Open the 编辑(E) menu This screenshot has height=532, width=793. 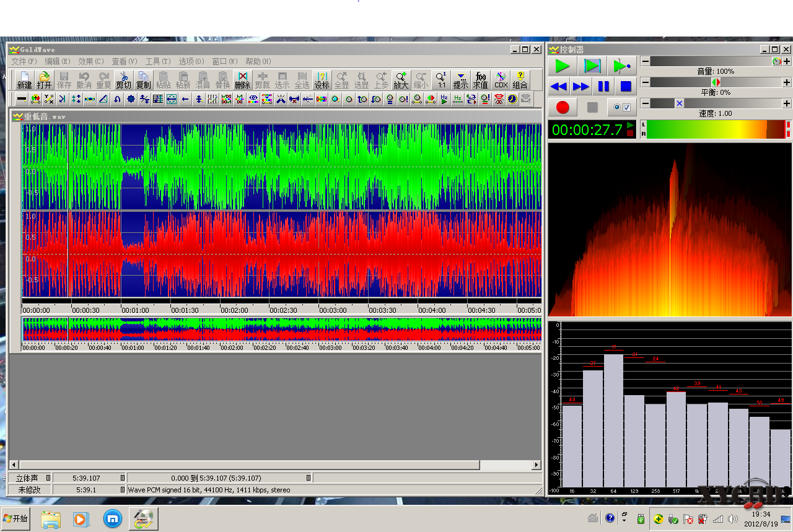pos(58,61)
